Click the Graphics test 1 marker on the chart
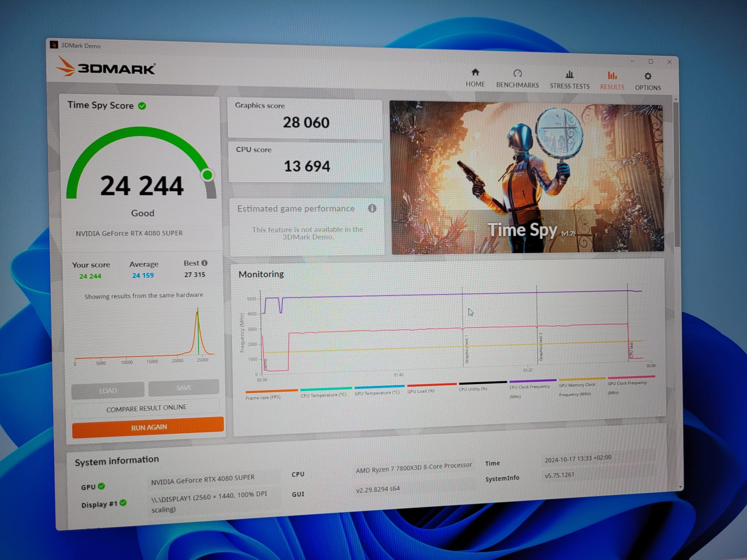Image resolution: width=747 pixels, height=560 pixels. 466,350
